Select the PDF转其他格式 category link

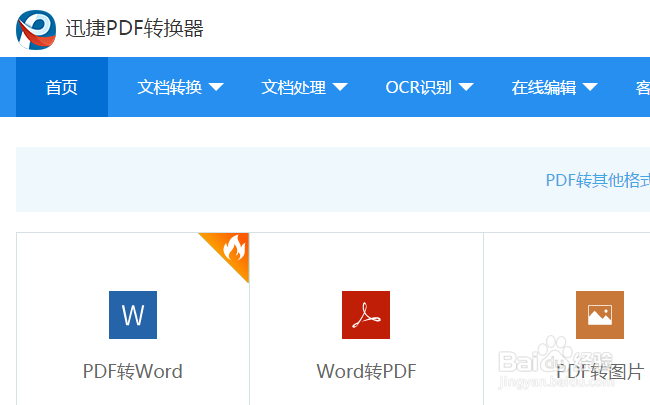(x=598, y=180)
